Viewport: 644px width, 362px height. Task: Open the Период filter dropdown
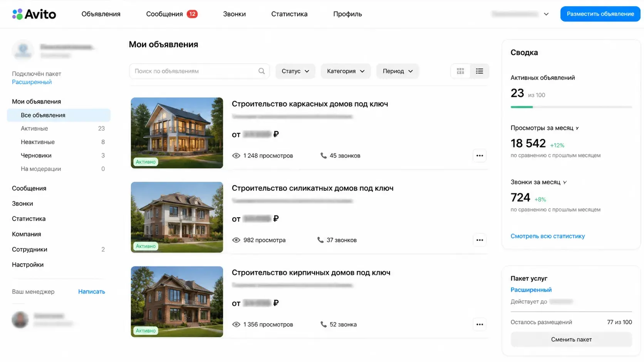(x=397, y=71)
